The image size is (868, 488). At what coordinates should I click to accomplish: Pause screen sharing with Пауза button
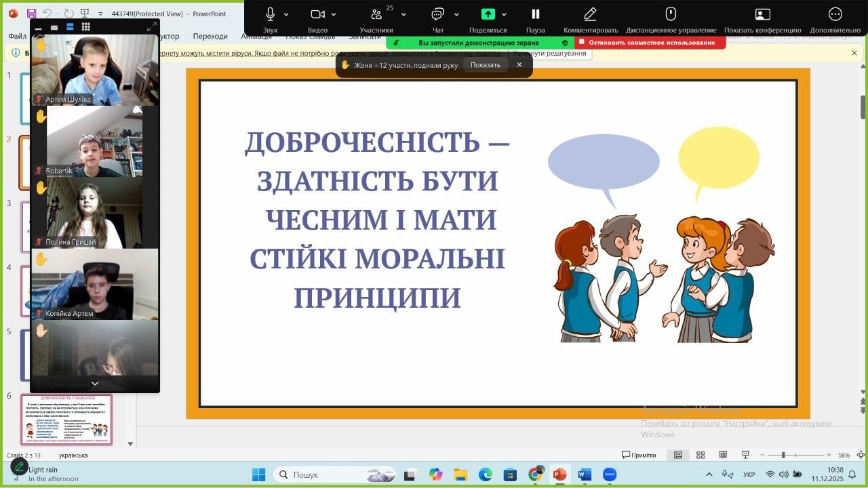(x=535, y=14)
